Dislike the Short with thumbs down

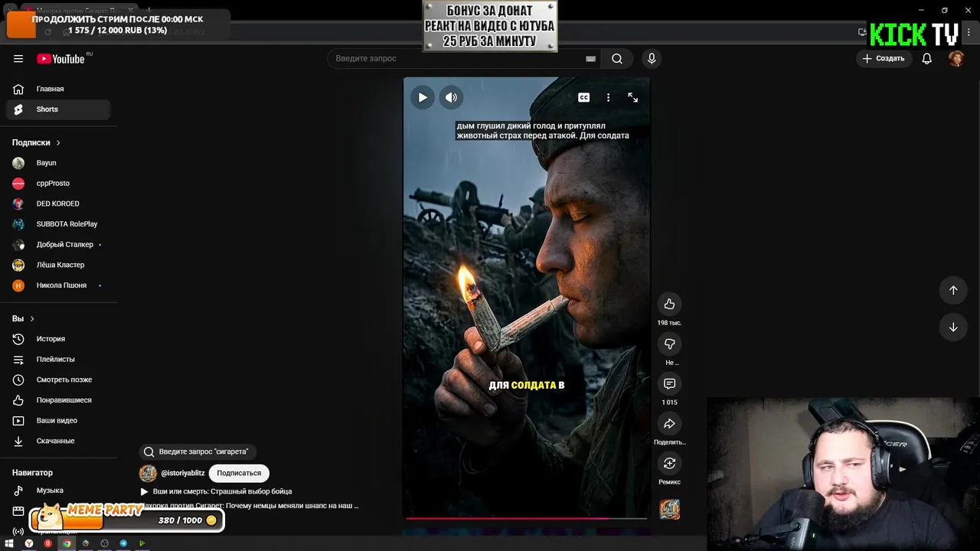669,344
